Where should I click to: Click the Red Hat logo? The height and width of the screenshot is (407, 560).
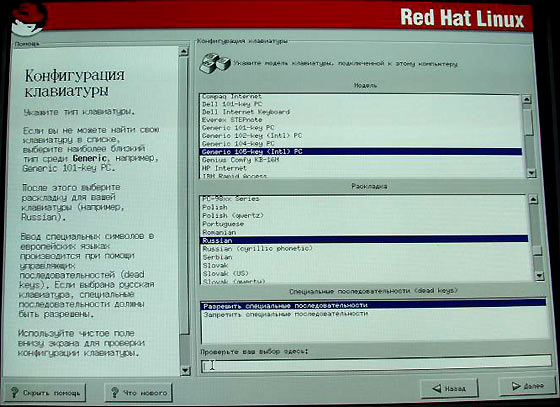(28, 18)
